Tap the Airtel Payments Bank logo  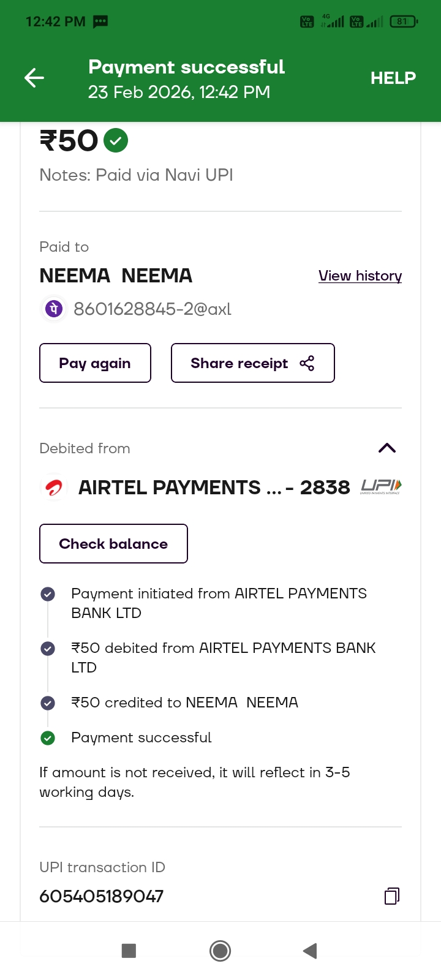pos(54,488)
